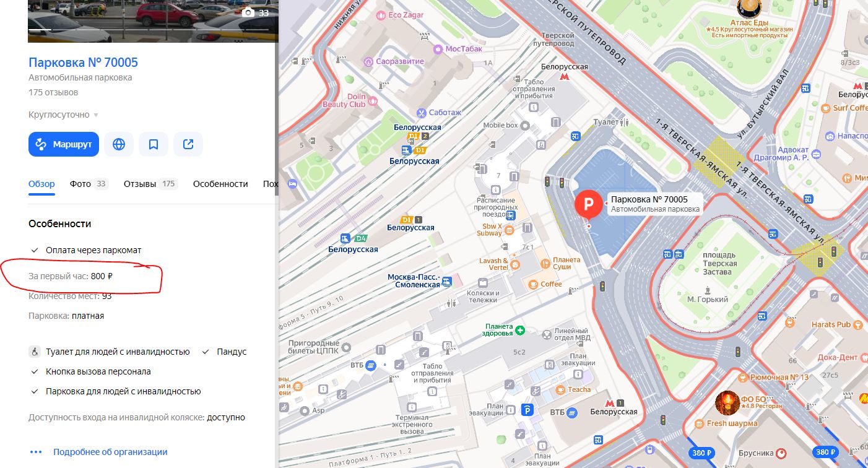
Task: Select the Саботаж barbershop scissors icon
Action: click(x=421, y=112)
